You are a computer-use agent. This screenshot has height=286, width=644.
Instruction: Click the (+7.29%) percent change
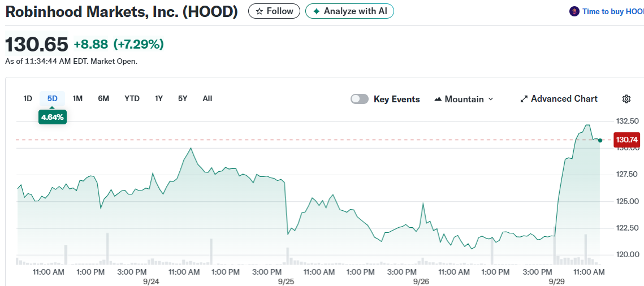(x=139, y=44)
